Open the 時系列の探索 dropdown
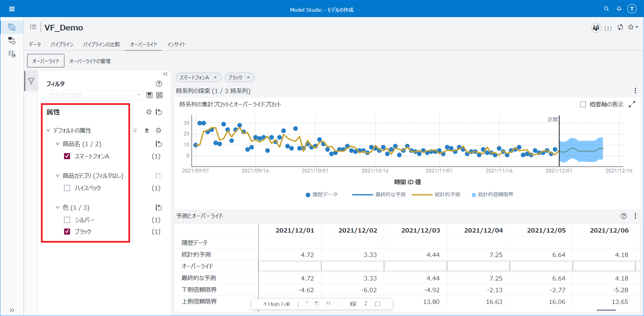644x316 pixels. [x=94, y=95]
